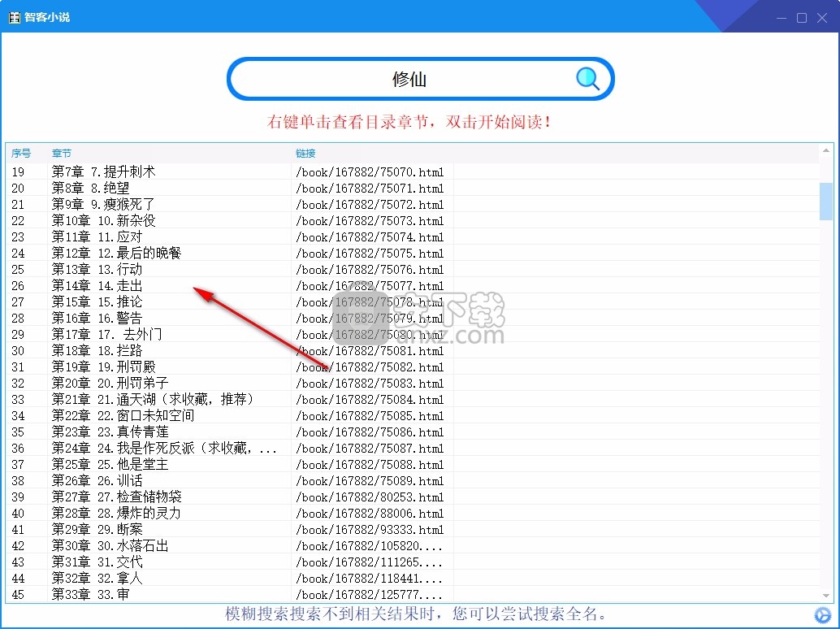
Task: Click sequence number 39 cell
Action: click(18, 497)
